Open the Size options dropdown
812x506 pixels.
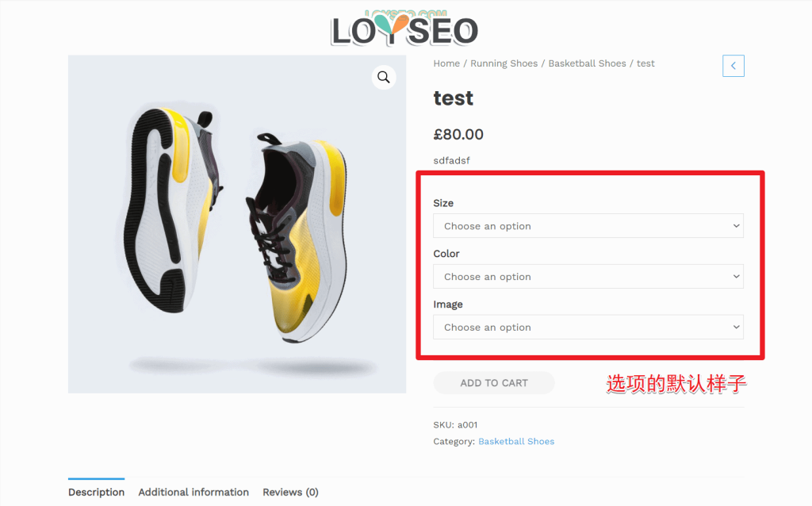588,226
